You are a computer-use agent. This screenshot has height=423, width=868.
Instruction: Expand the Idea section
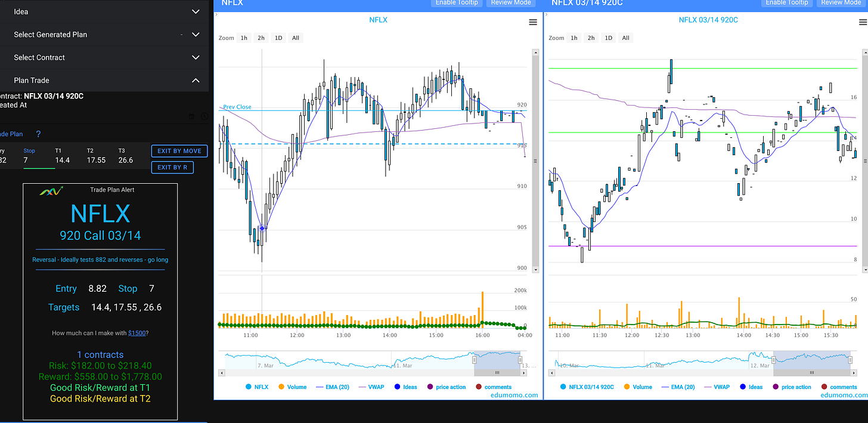tap(104, 11)
